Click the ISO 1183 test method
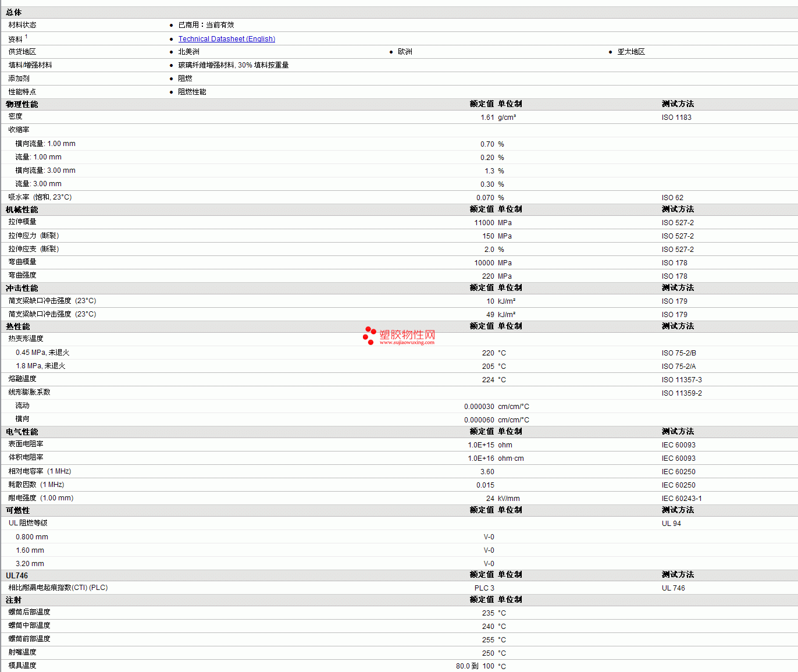798x672 pixels. pyautogui.click(x=676, y=118)
